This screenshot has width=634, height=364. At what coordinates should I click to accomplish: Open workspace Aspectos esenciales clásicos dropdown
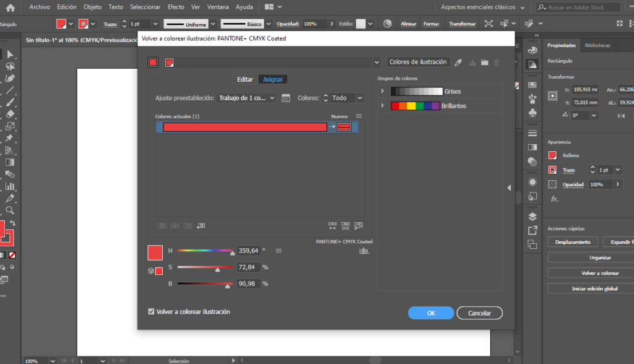click(483, 7)
